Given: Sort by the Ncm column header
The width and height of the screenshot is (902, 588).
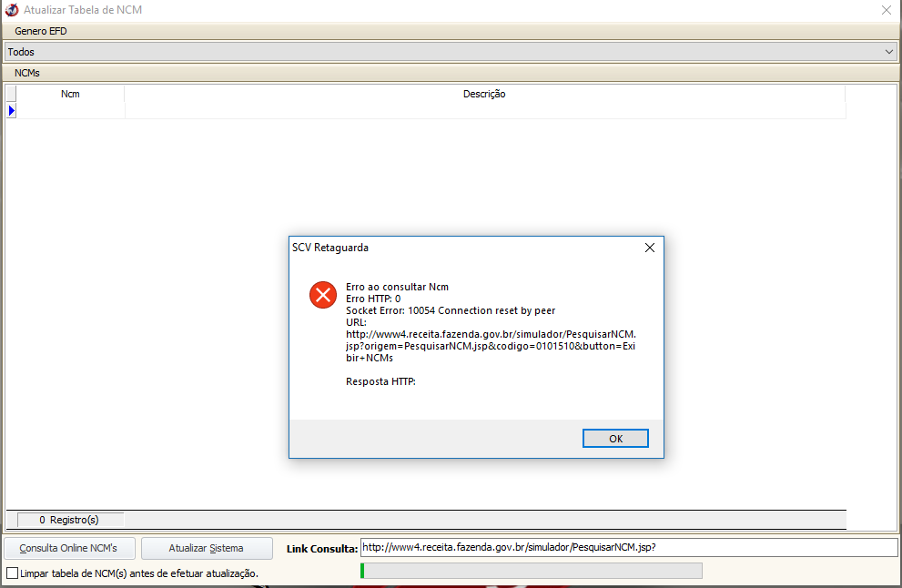Looking at the screenshot, I should pos(70,94).
